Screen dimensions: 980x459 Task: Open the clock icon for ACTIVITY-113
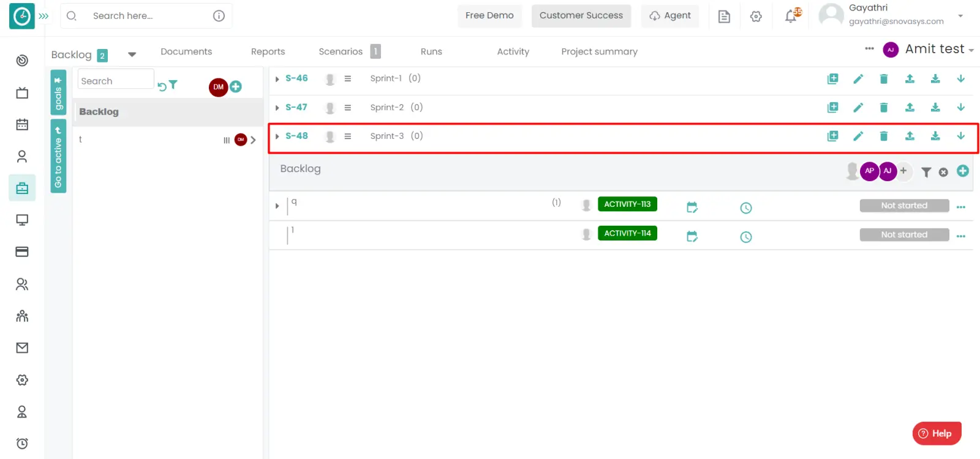click(x=745, y=208)
